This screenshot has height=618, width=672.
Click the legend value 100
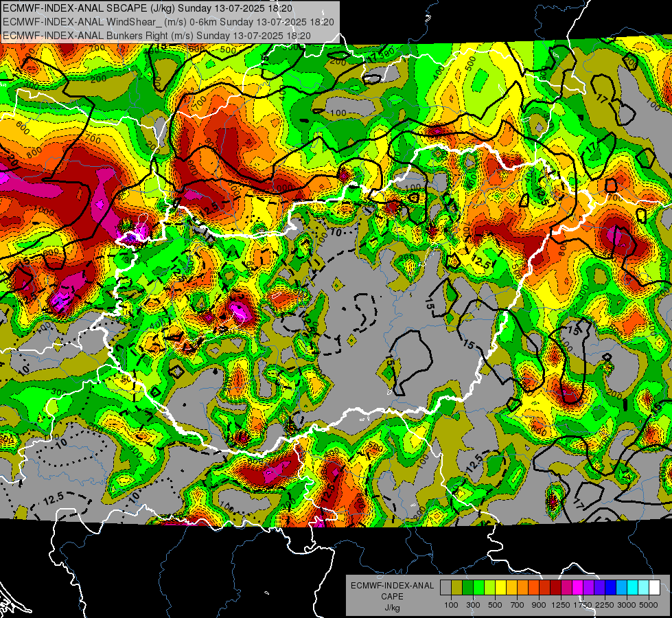451,605
